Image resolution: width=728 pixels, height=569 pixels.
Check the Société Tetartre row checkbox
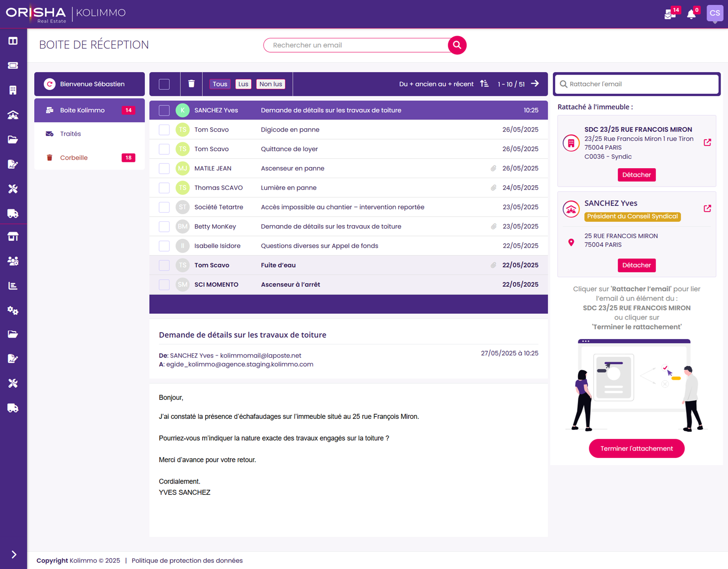pyautogui.click(x=164, y=207)
